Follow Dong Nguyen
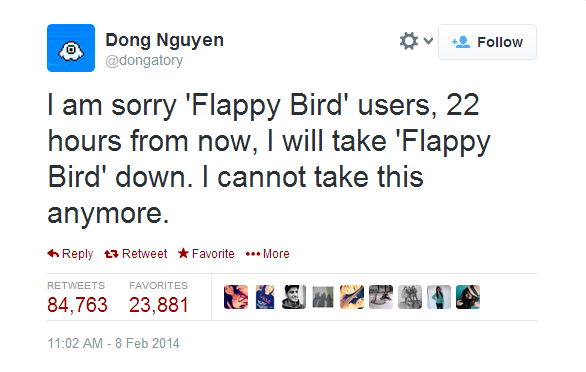This screenshot has height=372, width=586. (x=487, y=42)
